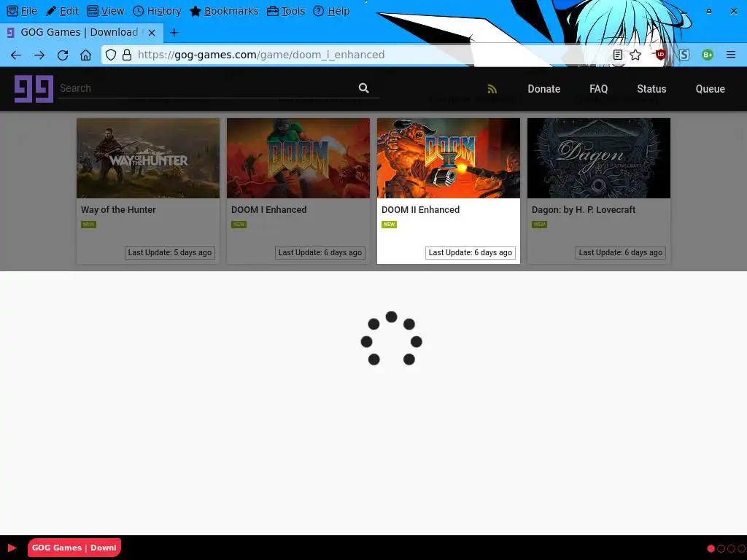The width and height of the screenshot is (747, 560).
Task: Open the View menu
Action: point(105,11)
